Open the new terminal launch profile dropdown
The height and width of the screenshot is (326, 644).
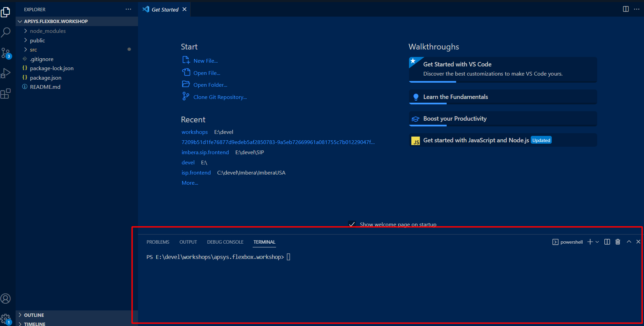[597, 242]
